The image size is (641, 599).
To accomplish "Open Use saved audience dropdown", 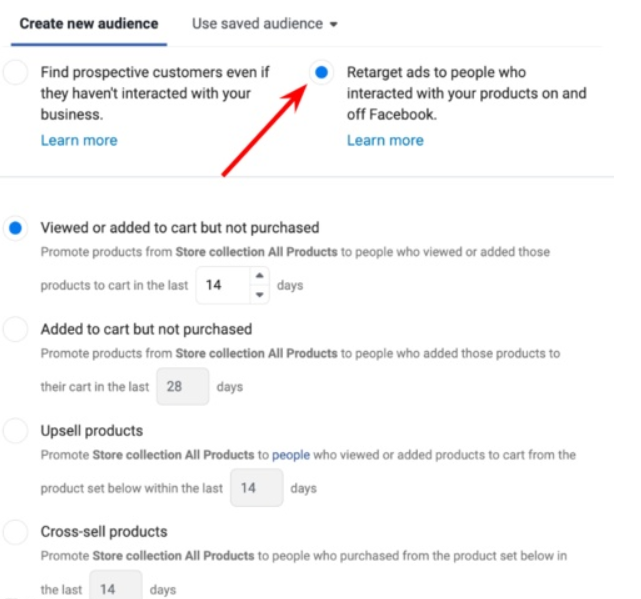I will coord(264,23).
